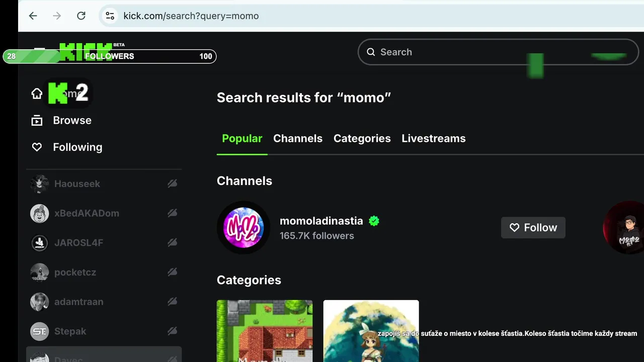This screenshot has height=362, width=644.
Task: Open the JAROSL4F channel in the sidebar
Action: (104, 243)
